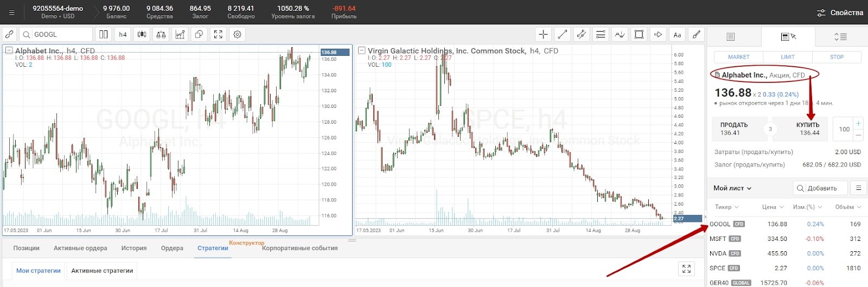Select the brush drawing tool
The image size is (868, 287).
(696, 34)
